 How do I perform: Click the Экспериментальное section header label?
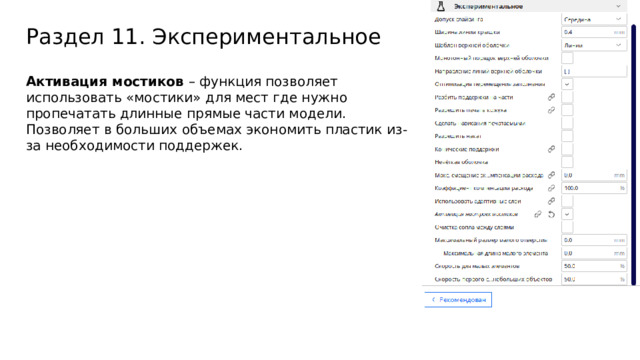point(488,6)
